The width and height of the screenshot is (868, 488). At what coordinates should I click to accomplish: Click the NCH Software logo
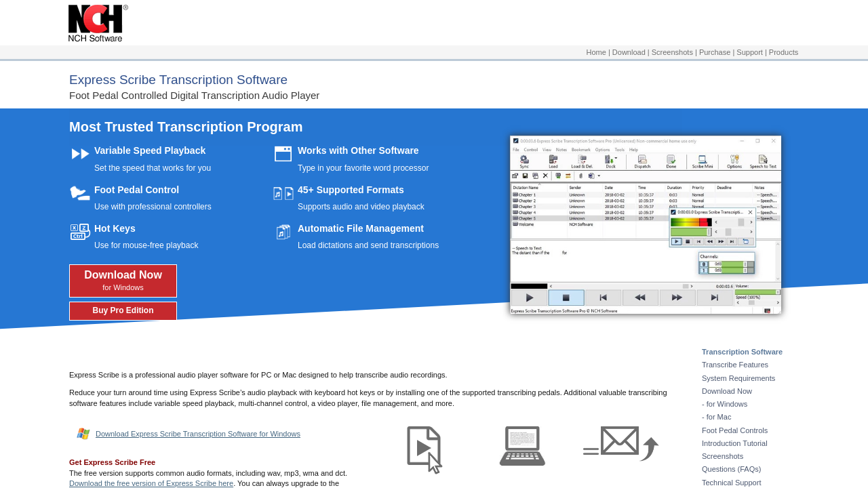click(98, 24)
